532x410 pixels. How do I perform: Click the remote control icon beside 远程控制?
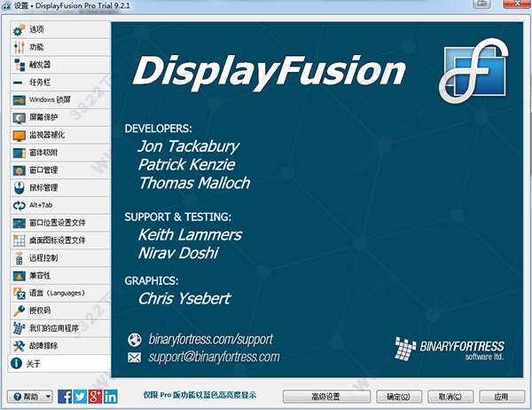pyautogui.click(x=19, y=258)
